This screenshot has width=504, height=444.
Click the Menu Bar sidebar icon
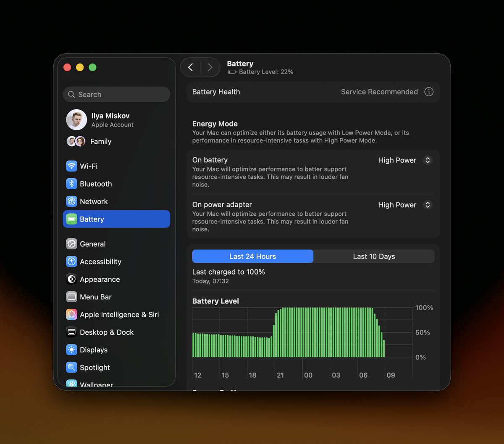coord(71,297)
